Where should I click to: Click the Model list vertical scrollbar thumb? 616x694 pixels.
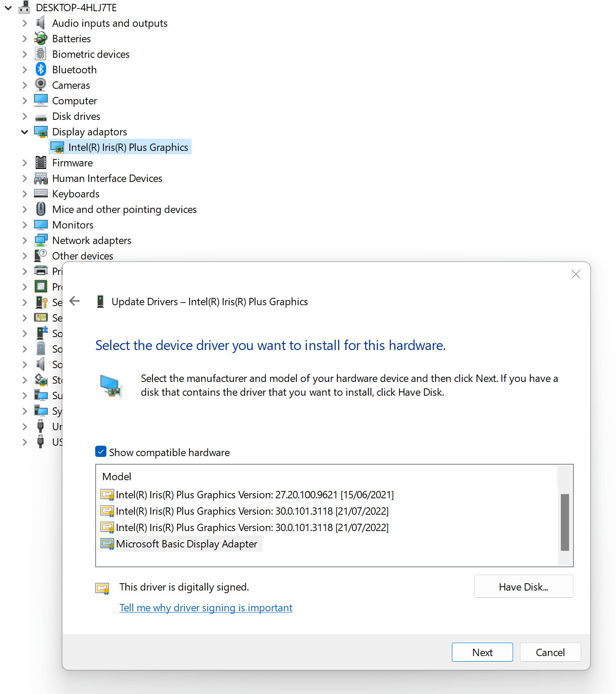coord(565,522)
